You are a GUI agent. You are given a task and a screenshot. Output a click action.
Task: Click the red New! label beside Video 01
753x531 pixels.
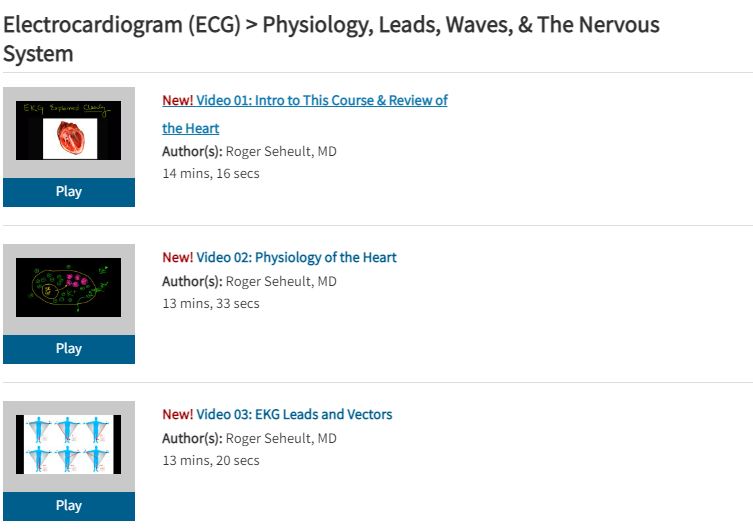click(178, 100)
